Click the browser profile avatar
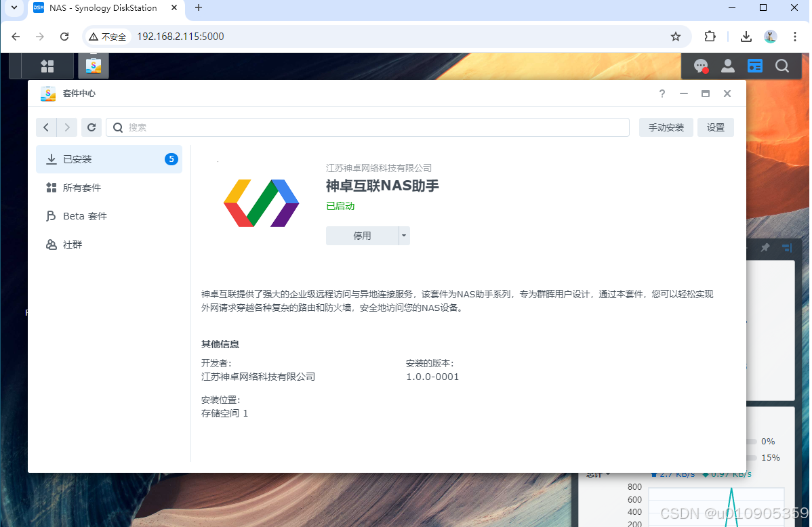This screenshot has height=527, width=812. coord(770,36)
